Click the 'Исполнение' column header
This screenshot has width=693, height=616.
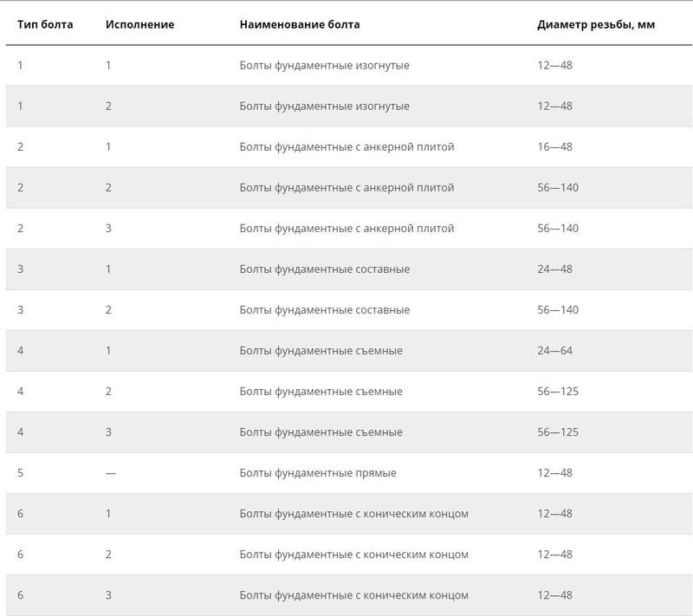[139, 24]
